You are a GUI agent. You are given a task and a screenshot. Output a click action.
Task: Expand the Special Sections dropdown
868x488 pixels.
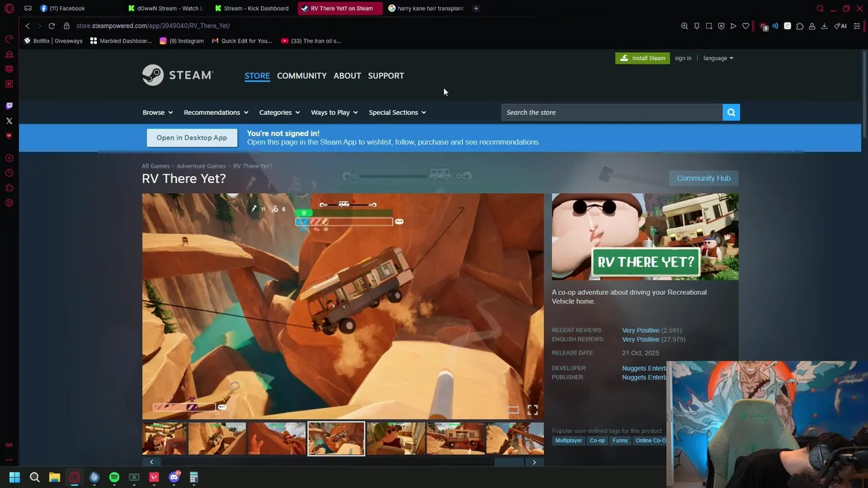(397, 113)
